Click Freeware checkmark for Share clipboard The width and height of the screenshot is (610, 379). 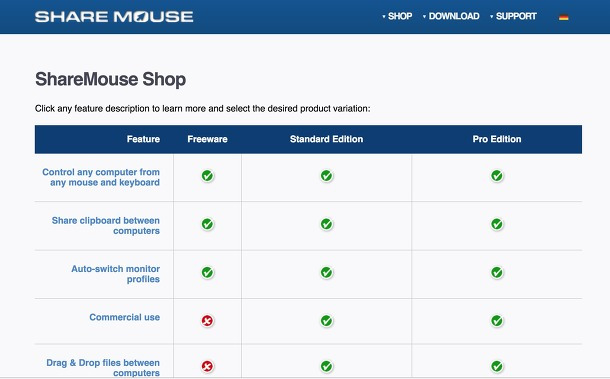click(x=207, y=224)
